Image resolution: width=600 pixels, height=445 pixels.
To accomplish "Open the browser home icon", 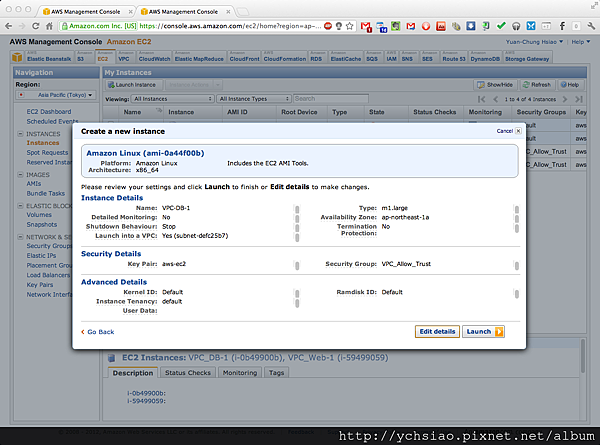I will [49, 26].
